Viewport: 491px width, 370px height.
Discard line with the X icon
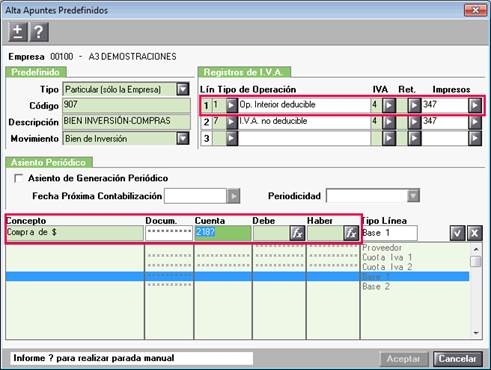click(x=474, y=233)
